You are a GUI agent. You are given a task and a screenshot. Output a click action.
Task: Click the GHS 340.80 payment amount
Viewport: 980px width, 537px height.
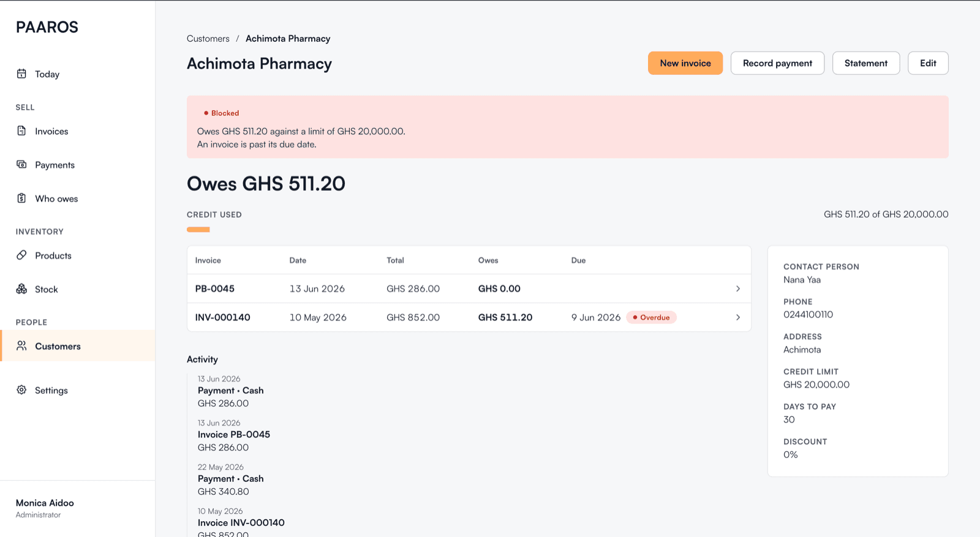(224, 492)
